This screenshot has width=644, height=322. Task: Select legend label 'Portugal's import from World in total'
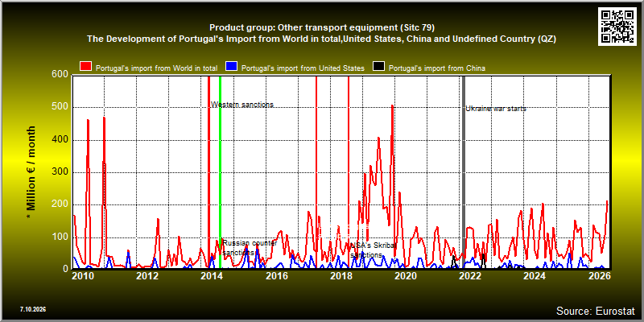(x=156, y=68)
